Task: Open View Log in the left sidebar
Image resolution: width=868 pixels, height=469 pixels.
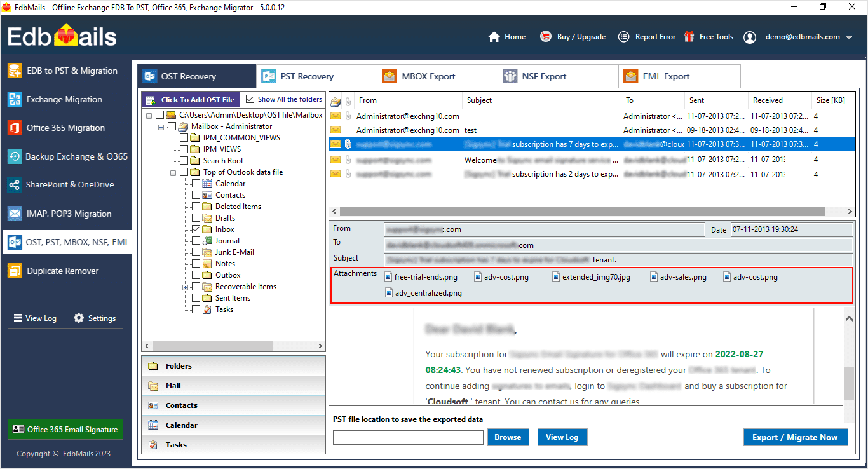Action: pyautogui.click(x=35, y=318)
